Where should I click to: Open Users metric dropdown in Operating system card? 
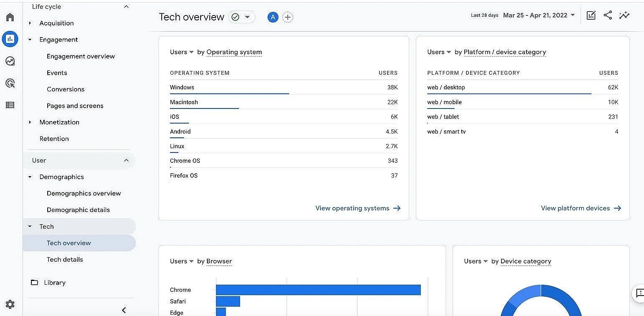182,52
